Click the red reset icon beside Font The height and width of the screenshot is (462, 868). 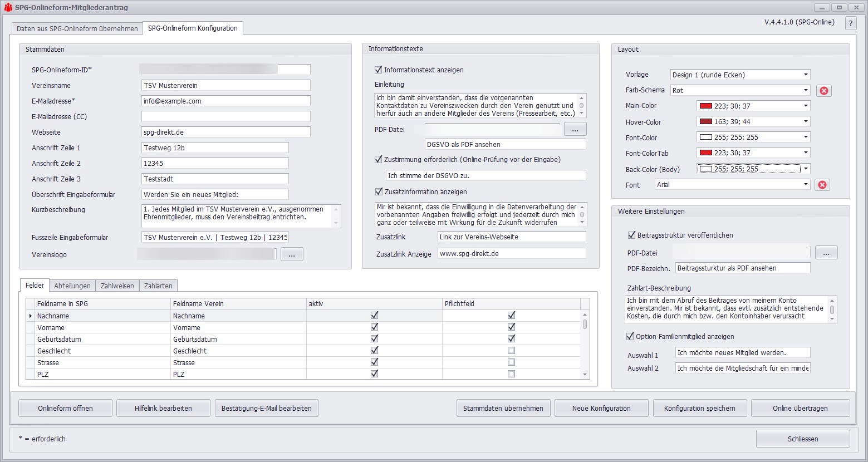click(x=822, y=185)
